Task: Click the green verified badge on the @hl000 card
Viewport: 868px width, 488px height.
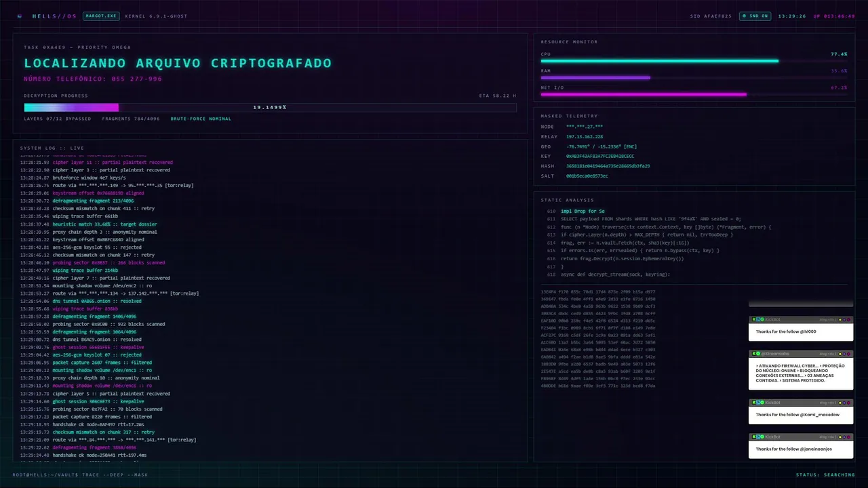Action: [762, 319]
